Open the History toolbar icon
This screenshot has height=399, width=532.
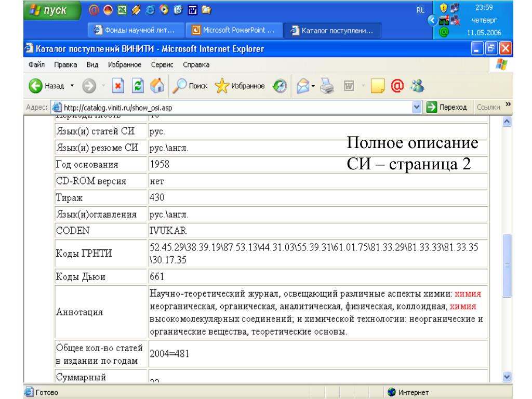pos(280,86)
